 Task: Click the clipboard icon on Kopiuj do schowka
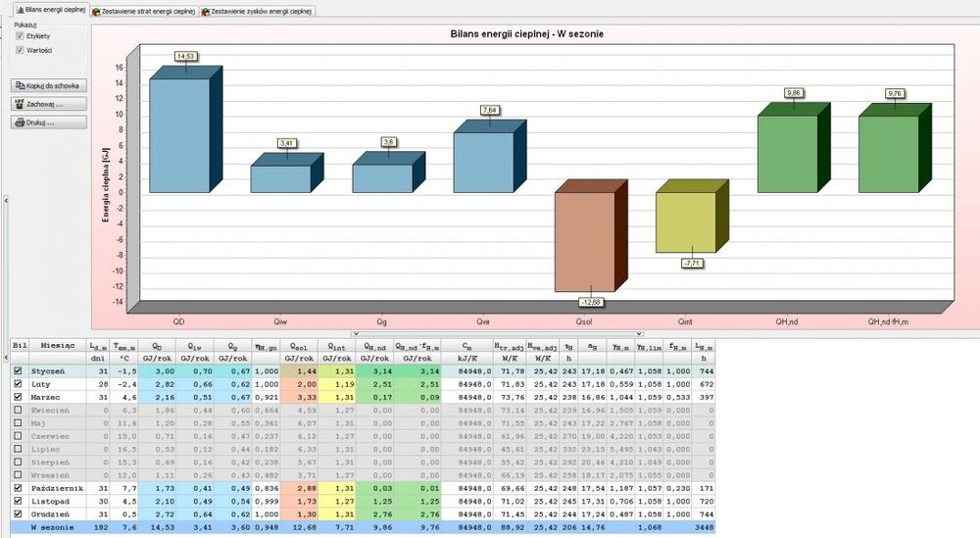19,86
